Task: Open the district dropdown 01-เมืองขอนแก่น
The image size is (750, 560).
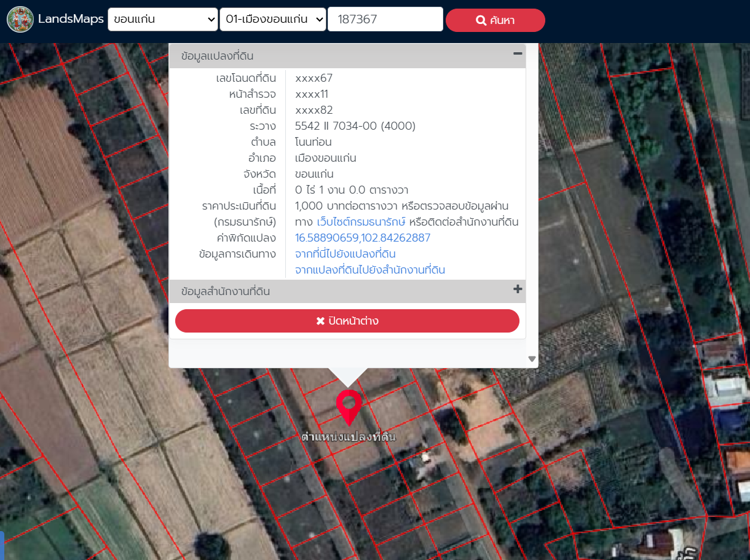Action: (272, 20)
